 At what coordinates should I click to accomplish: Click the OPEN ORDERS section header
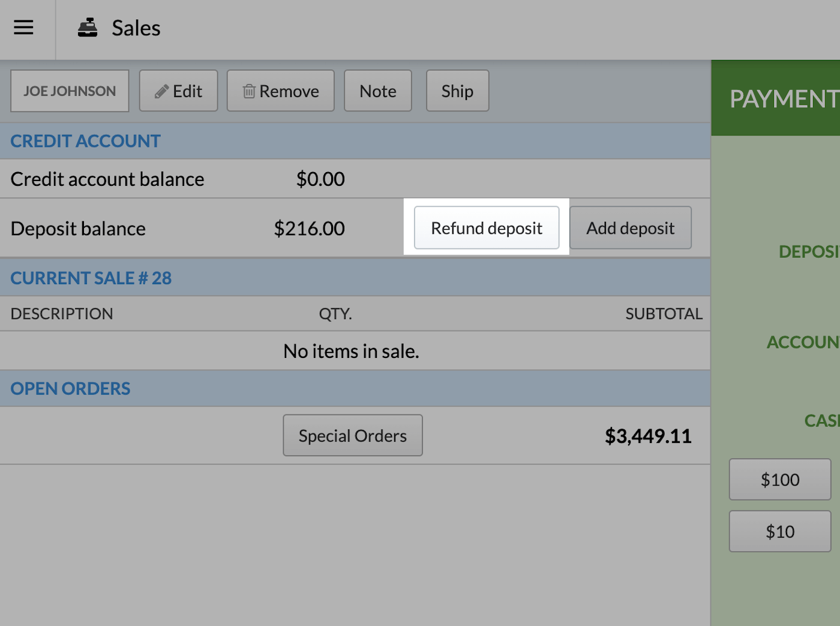[70, 389]
